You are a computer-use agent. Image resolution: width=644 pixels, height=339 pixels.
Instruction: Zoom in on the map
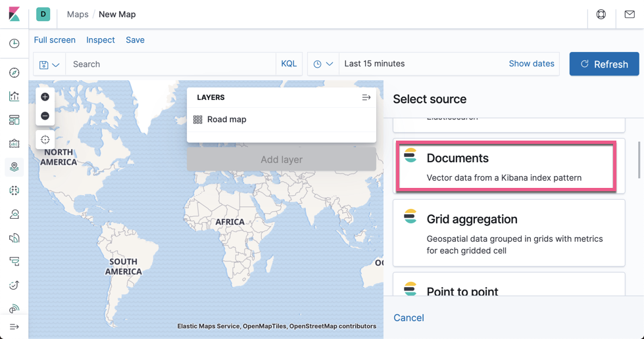(x=45, y=97)
